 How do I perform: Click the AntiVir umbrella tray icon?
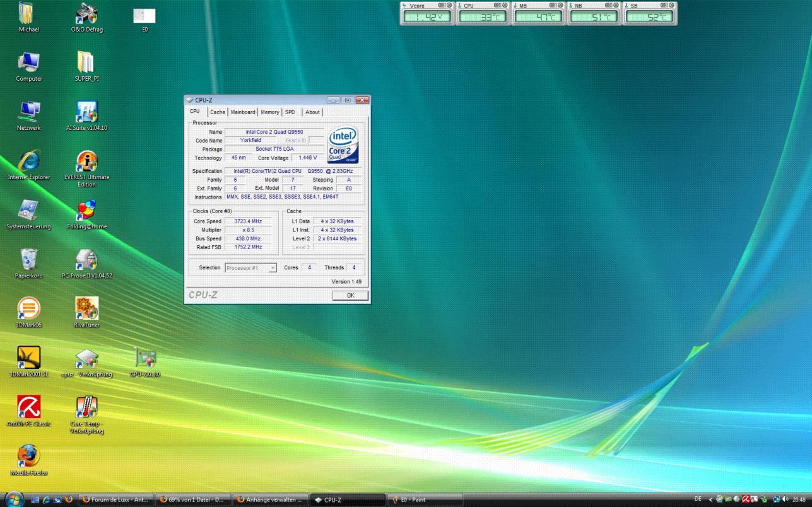746,499
